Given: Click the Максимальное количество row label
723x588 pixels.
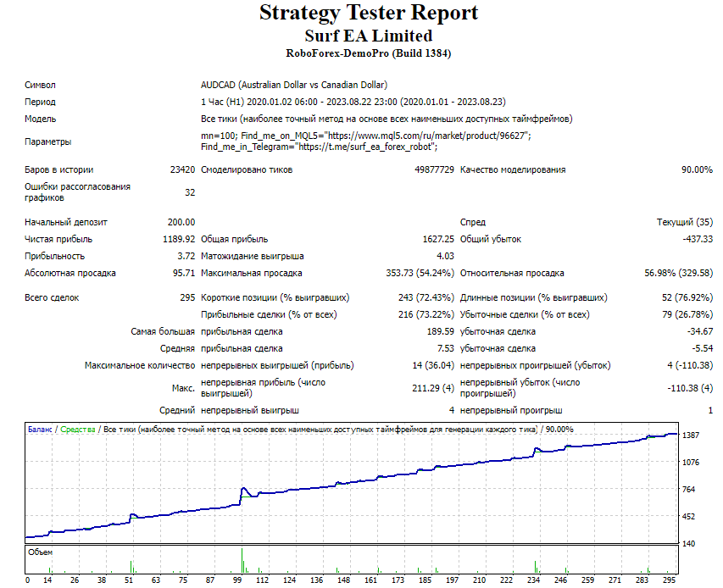Looking at the screenshot, I should pyautogui.click(x=140, y=365).
